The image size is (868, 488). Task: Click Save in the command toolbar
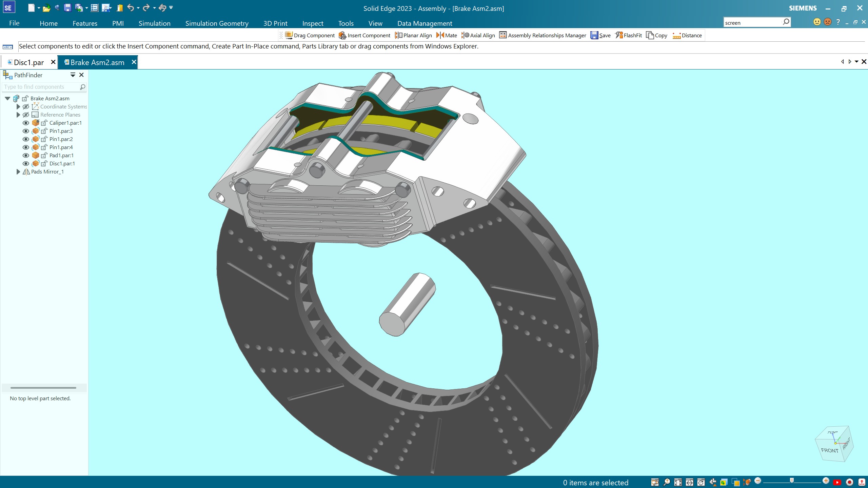tap(600, 35)
